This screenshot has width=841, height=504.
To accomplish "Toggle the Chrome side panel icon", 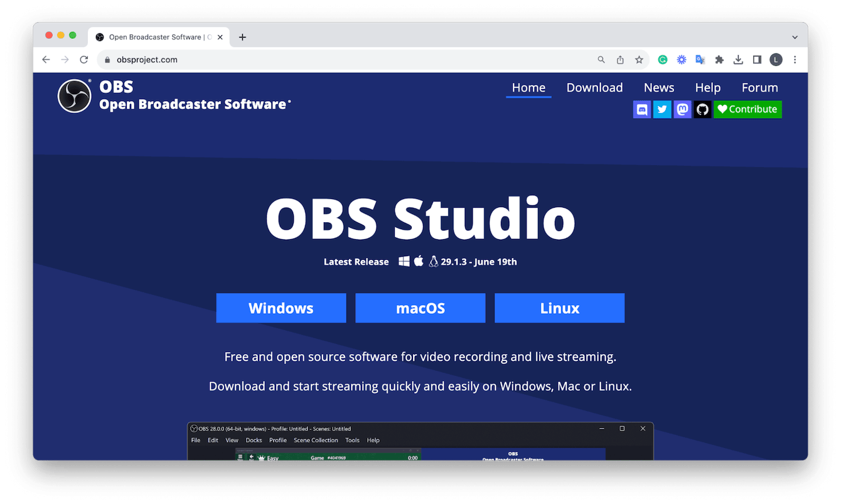I will (x=757, y=60).
